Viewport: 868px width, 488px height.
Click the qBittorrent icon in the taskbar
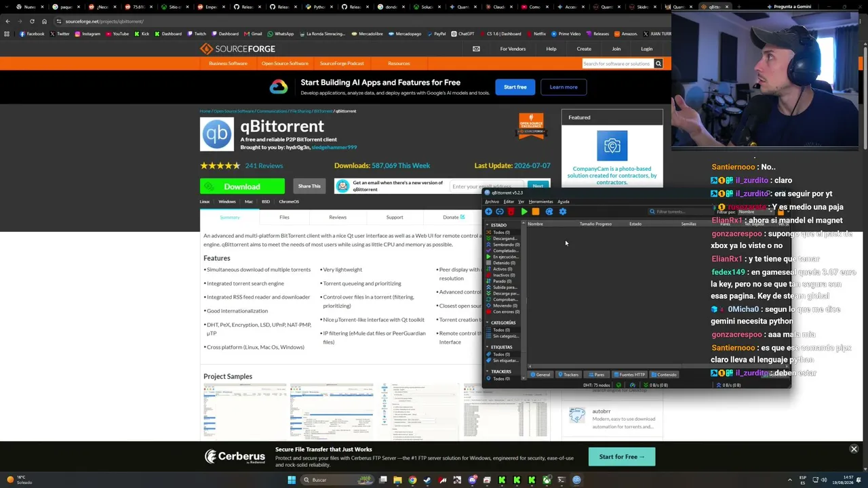coord(576,480)
